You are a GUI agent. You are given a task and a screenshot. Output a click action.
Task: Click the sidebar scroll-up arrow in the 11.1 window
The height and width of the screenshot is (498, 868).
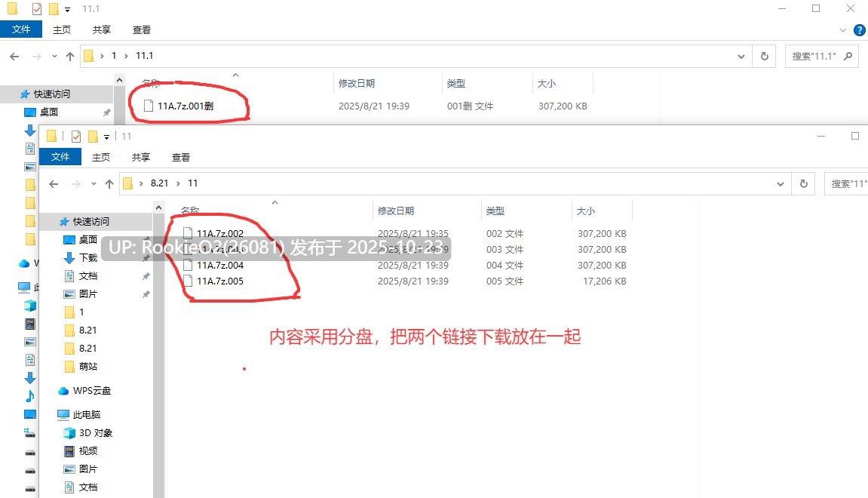[120, 80]
